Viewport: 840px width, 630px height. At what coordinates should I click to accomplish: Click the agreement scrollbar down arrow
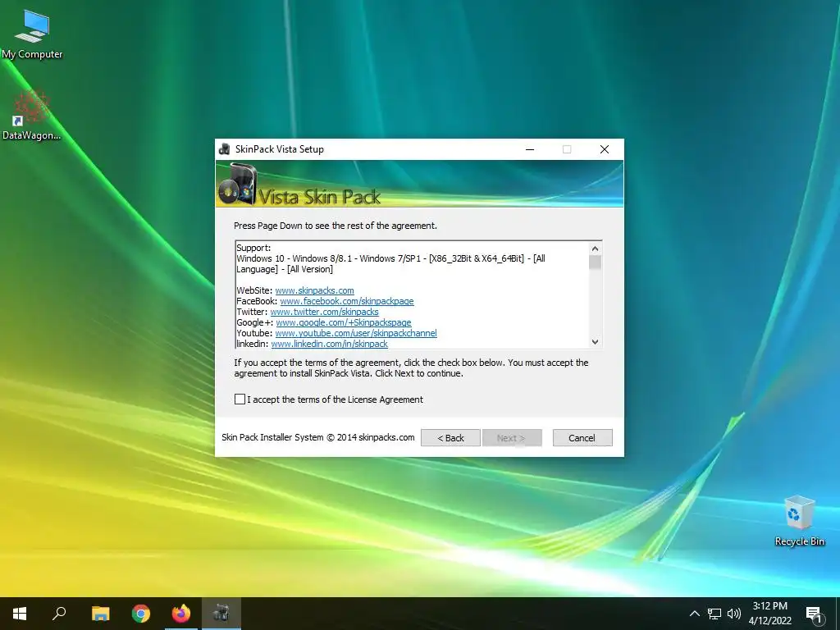[595, 342]
